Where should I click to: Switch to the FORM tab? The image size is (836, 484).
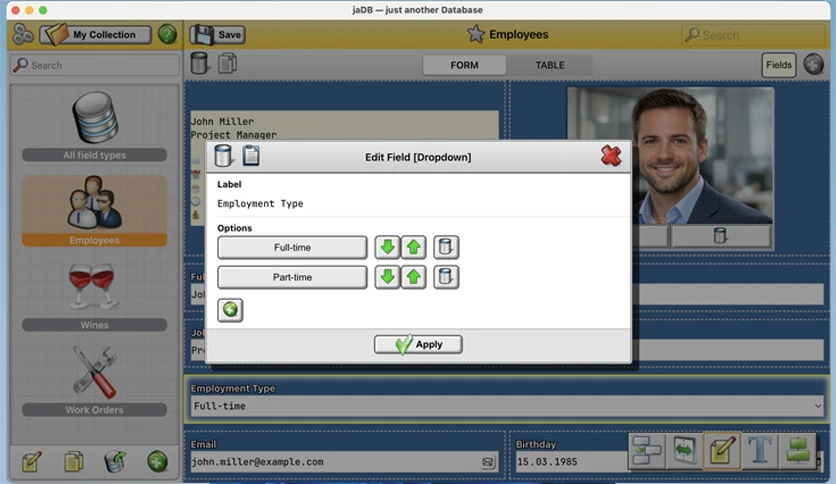pyautogui.click(x=464, y=65)
